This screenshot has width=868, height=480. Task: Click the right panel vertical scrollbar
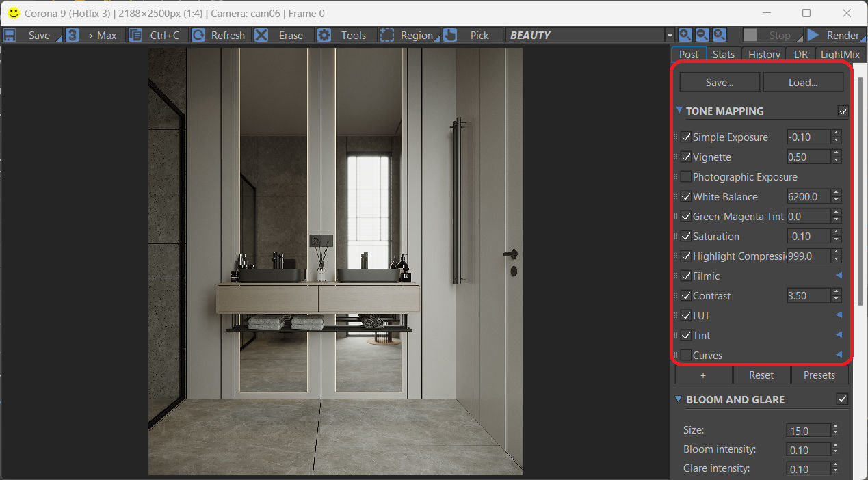(860, 191)
